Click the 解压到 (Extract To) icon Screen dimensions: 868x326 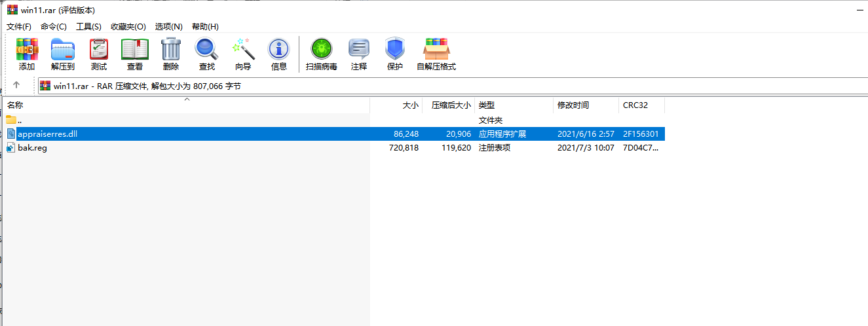(x=63, y=54)
